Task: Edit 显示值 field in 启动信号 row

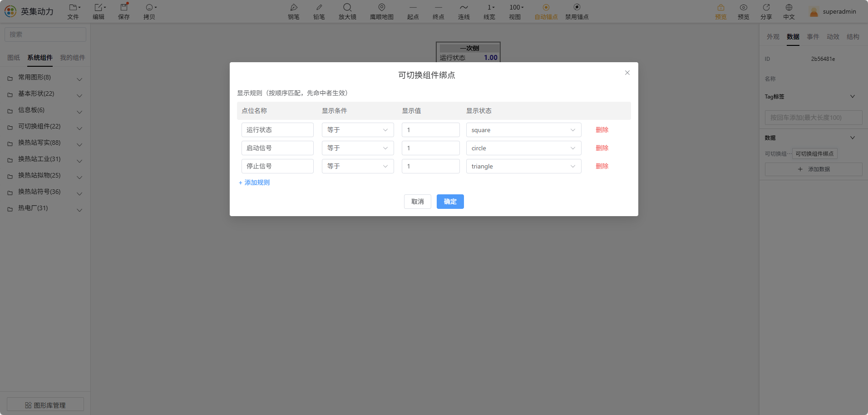Action: 431,148
